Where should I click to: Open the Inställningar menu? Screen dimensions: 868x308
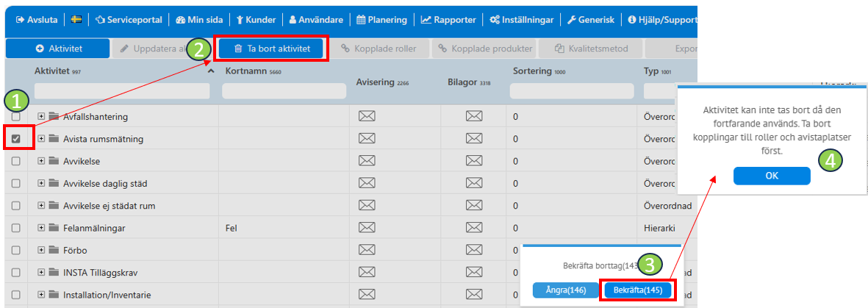click(522, 19)
